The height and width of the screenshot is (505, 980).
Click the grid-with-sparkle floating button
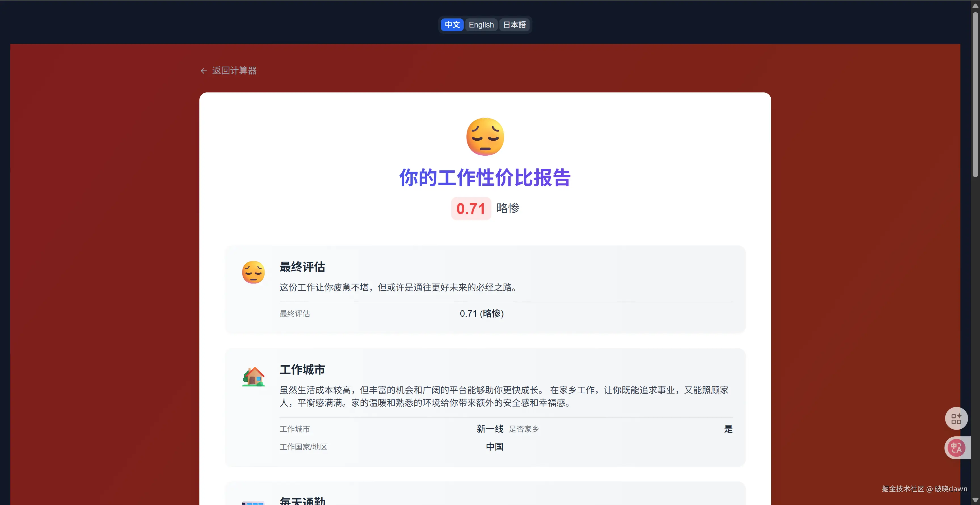956,418
